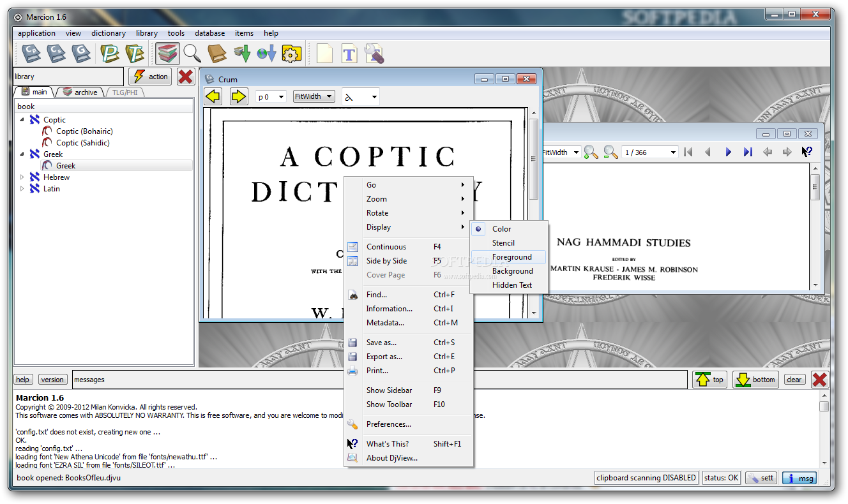
Task: Click the messages vertical scrollbar thumb
Action: pyautogui.click(x=824, y=406)
